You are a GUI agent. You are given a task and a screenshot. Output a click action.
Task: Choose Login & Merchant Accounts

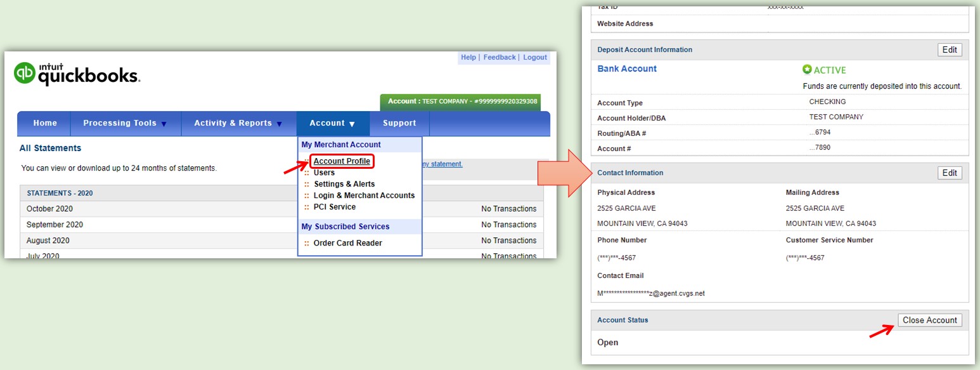364,195
